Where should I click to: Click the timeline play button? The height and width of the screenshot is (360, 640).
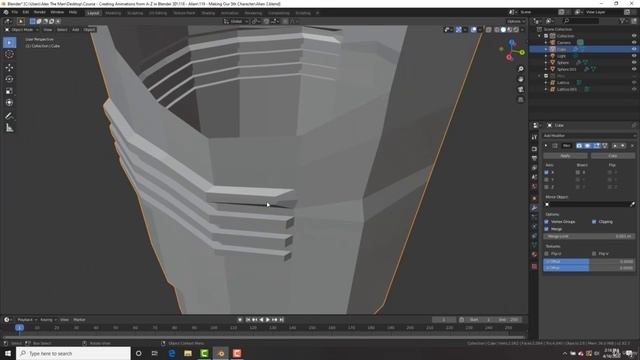[x=268, y=320]
